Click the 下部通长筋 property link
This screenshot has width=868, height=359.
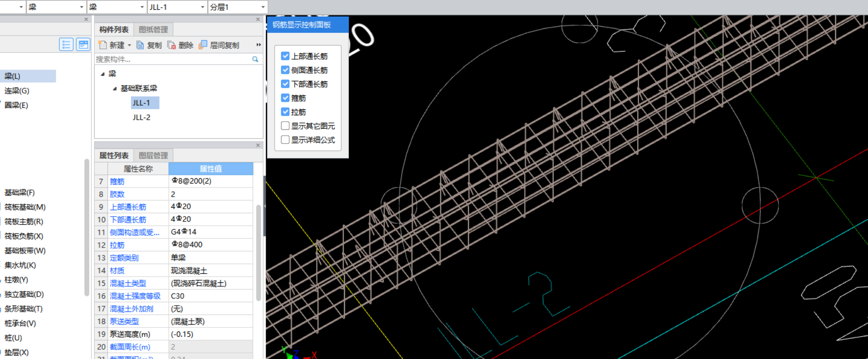click(x=128, y=219)
